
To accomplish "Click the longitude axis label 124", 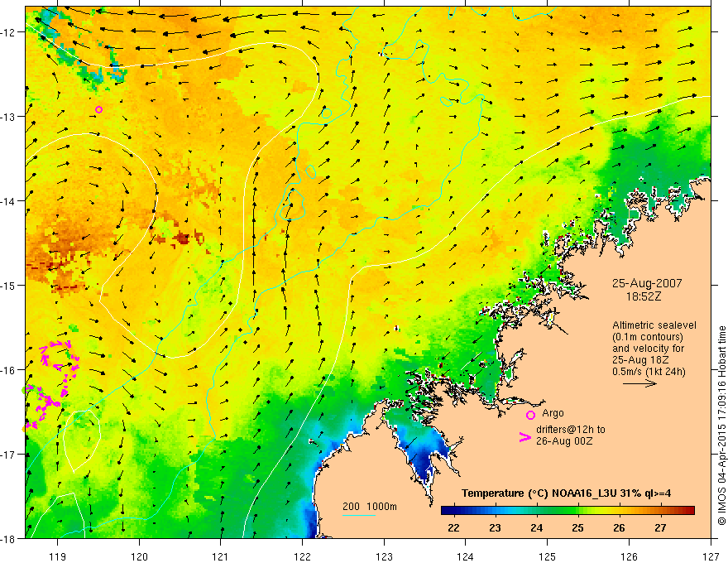I will [466, 556].
